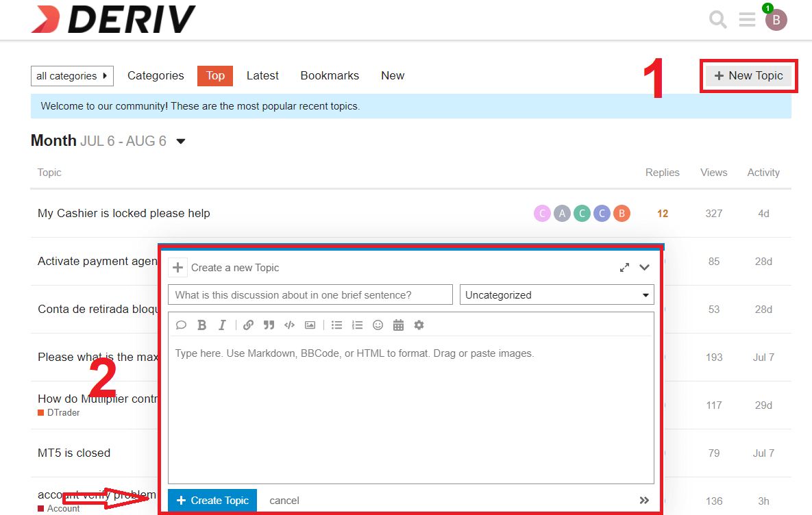Insert a hyperlink in the topic body

[248, 325]
